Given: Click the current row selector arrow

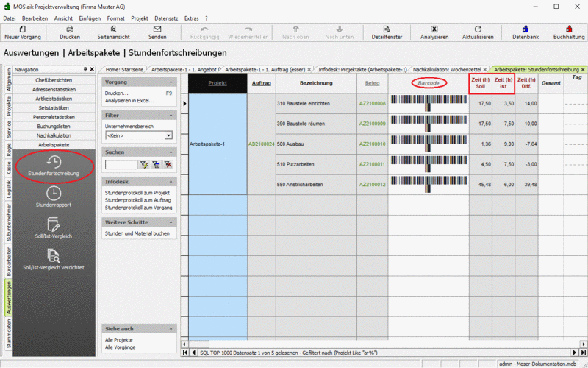Looking at the screenshot, I should pos(184,103).
